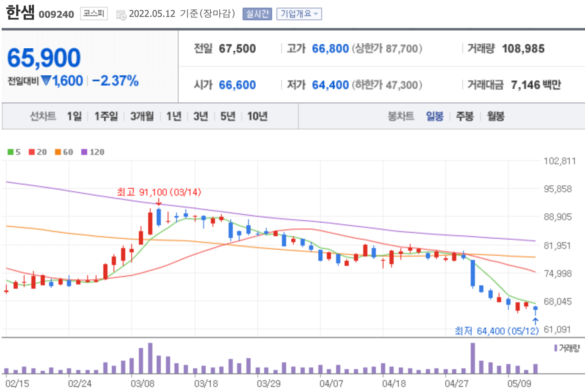This screenshot has height=392, width=585.
Task: Click the 102,811 price axis label
Action: [x=560, y=161]
